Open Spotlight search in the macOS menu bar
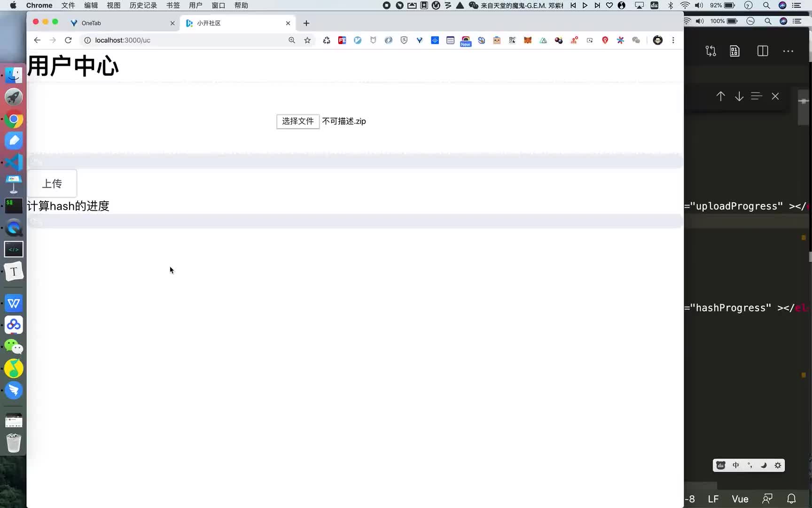Screen dimensions: 812x508 (766, 5)
